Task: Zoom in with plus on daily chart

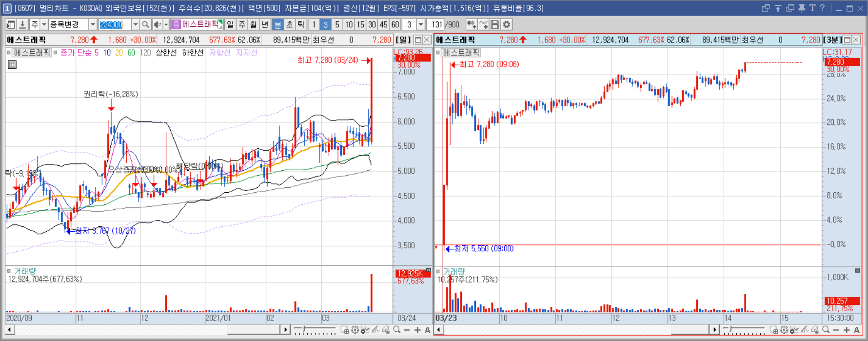Action: tap(417, 330)
